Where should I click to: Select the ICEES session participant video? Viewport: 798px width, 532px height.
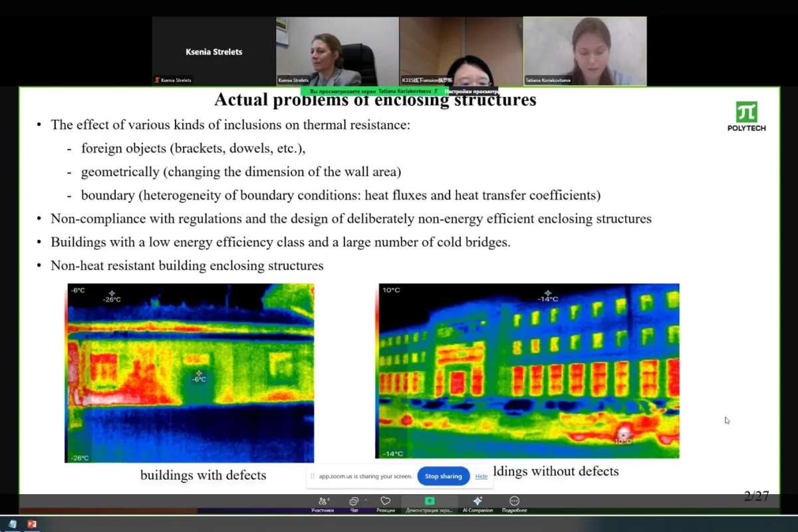[x=461, y=51]
